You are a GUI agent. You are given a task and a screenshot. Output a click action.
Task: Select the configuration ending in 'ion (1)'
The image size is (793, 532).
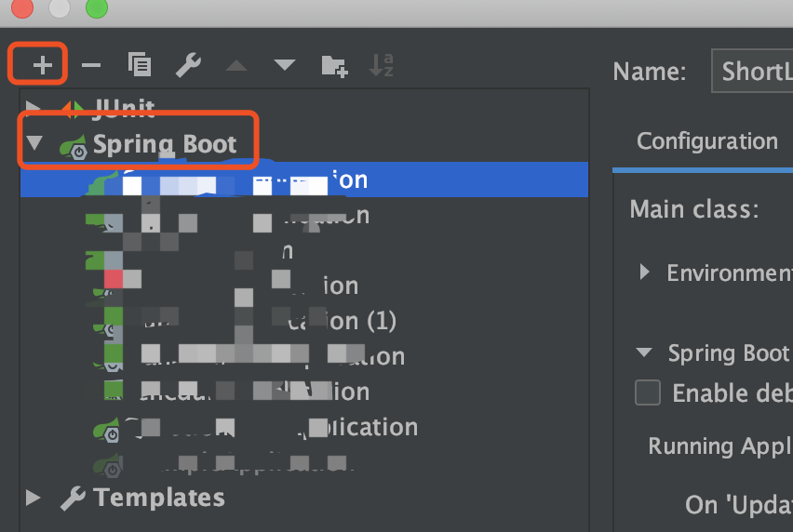pos(304,321)
